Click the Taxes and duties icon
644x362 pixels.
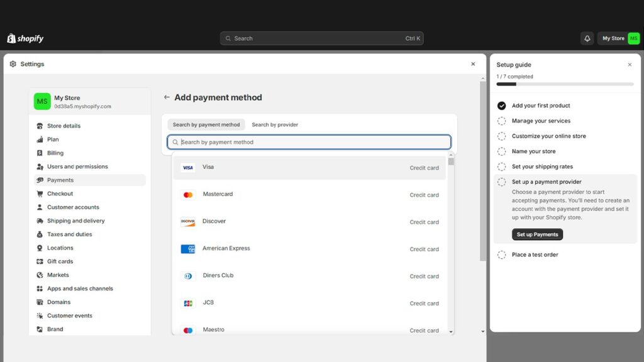[x=40, y=234]
